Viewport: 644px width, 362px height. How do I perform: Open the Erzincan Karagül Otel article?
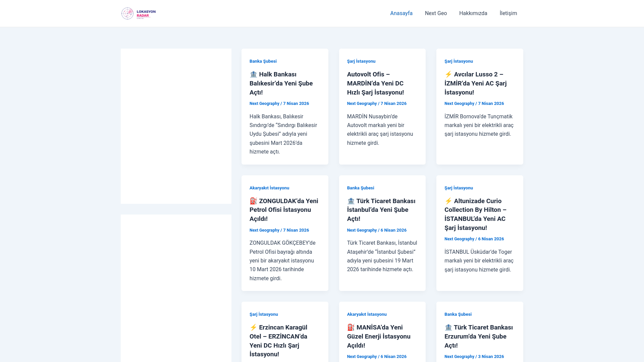[x=278, y=341]
